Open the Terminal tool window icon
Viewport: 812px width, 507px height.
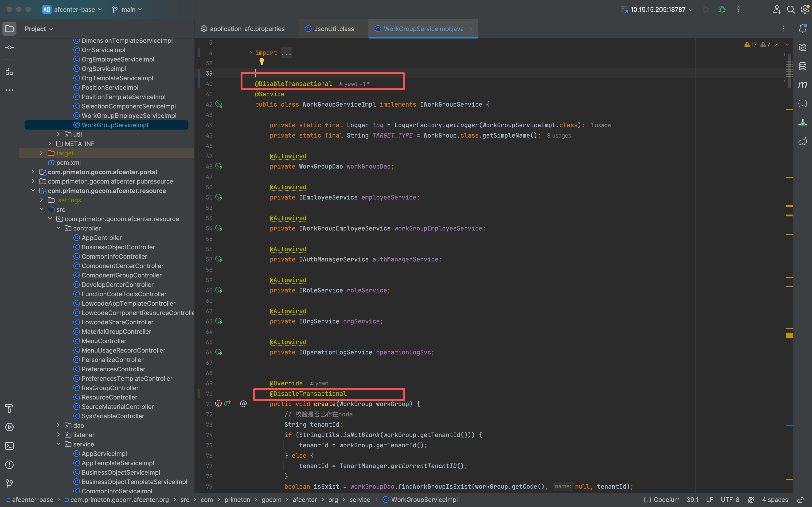[x=9, y=446]
